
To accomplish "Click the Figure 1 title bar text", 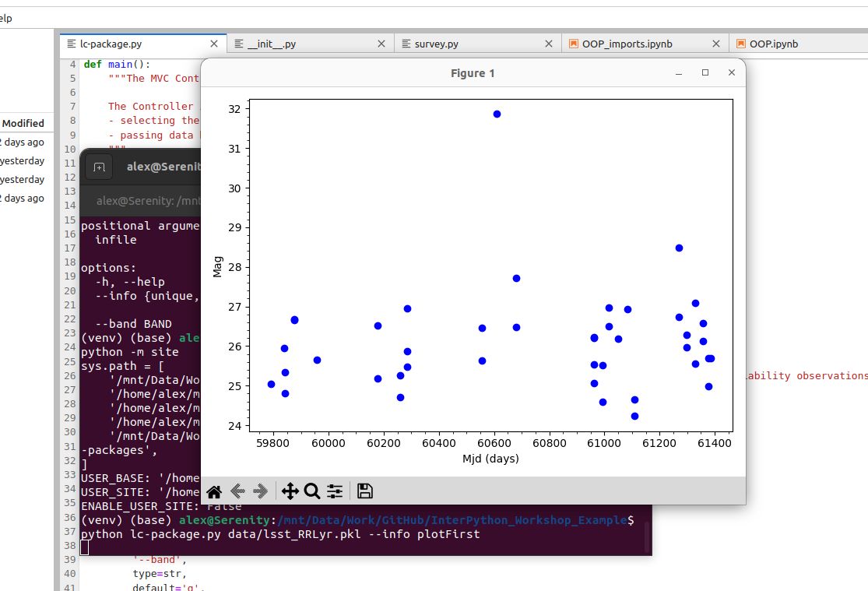I will click(x=473, y=73).
